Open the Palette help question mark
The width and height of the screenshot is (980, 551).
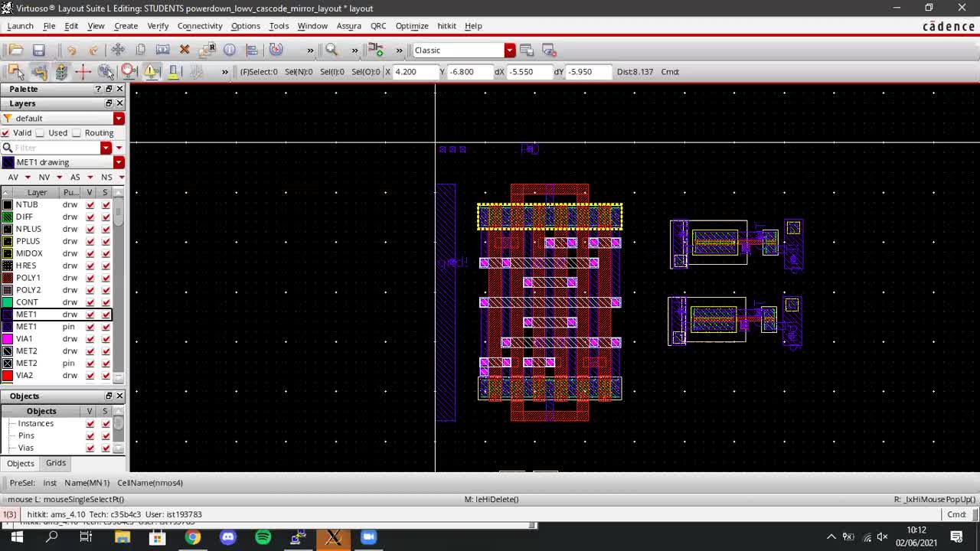(x=98, y=89)
